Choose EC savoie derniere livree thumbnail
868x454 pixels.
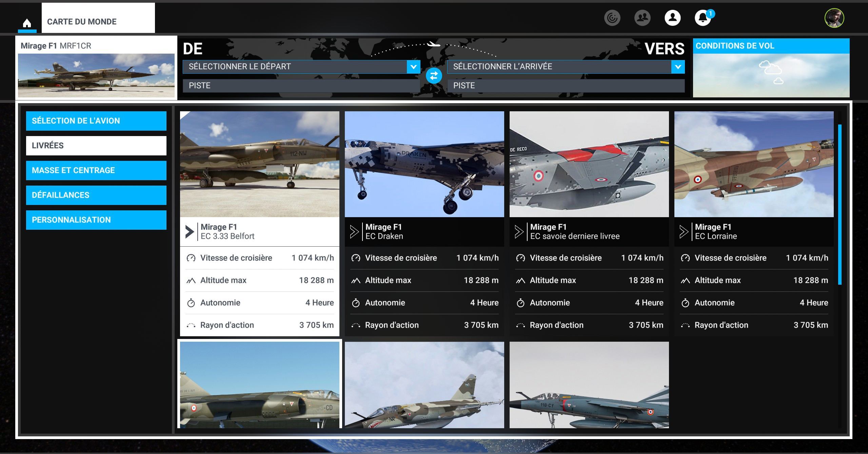coord(589,164)
